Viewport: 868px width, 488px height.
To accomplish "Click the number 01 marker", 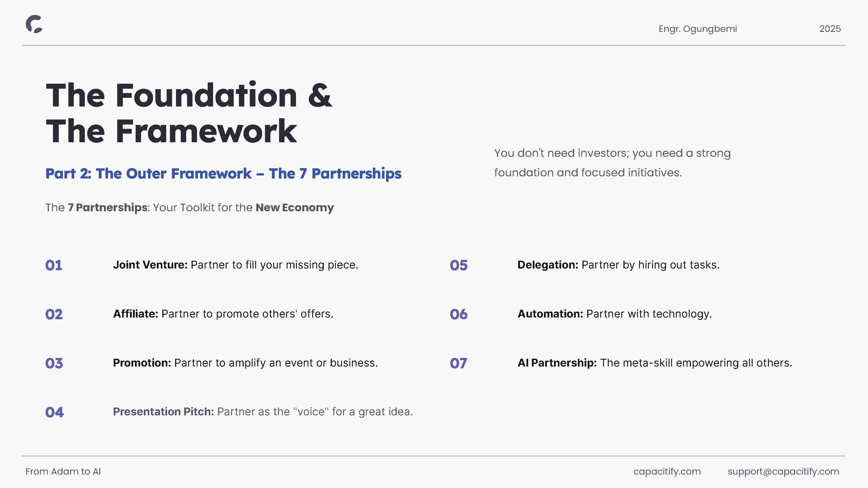I will point(54,265).
